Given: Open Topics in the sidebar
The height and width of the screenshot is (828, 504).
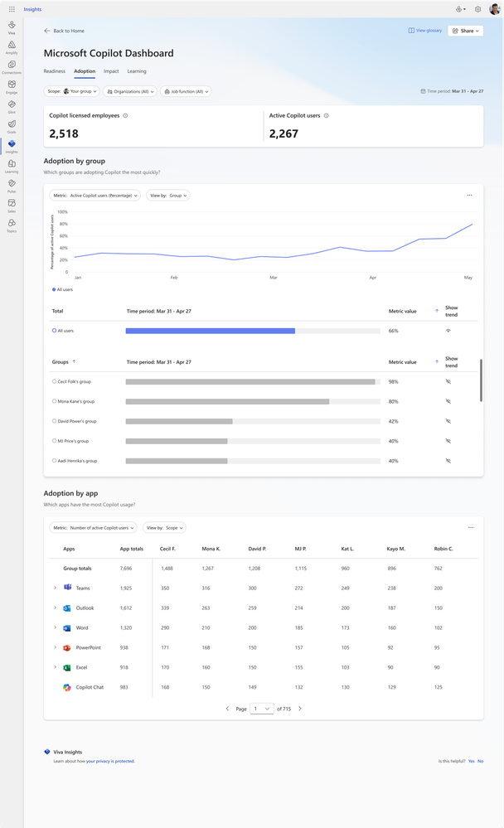Looking at the screenshot, I should tap(12, 225).
